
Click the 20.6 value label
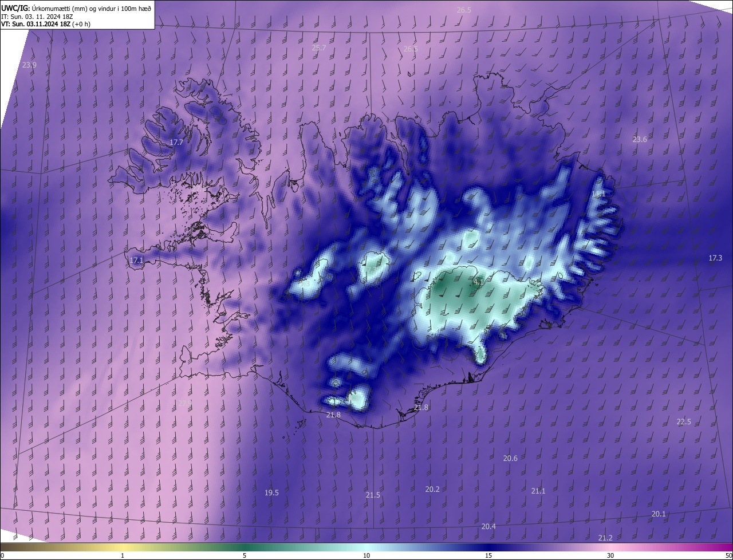tap(510, 459)
